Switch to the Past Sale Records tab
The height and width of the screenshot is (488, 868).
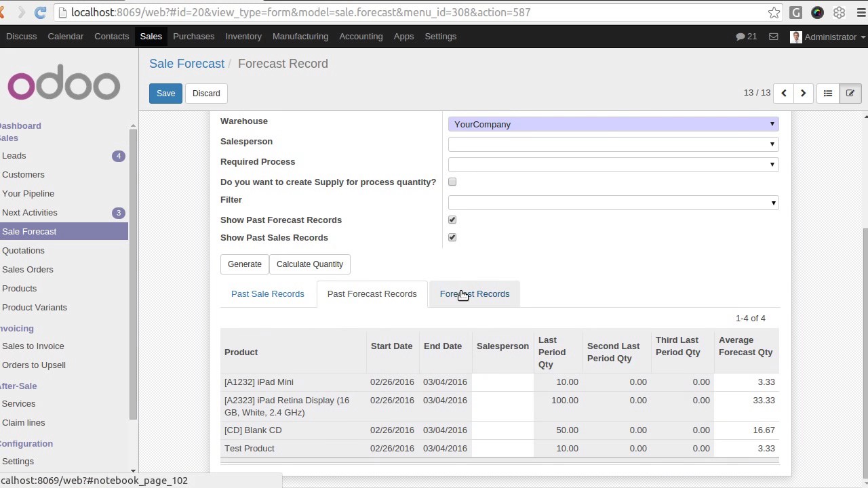(x=268, y=294)
